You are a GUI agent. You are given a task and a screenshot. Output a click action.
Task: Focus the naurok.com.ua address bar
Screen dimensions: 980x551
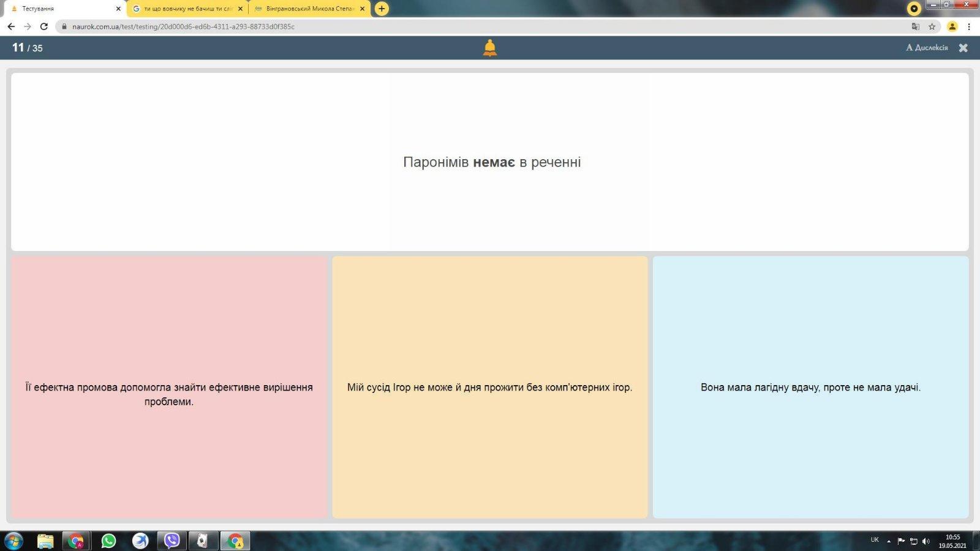[484, 26]
